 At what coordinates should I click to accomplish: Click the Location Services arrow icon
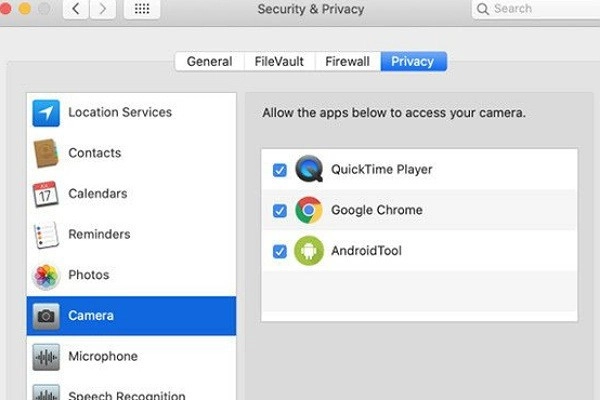coord(46,113)
